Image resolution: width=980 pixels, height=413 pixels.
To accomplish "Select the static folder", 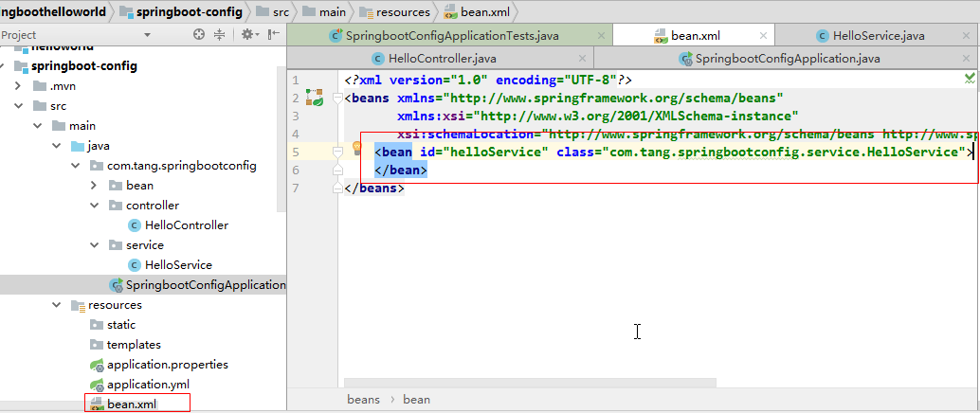I will coord(113,326).
